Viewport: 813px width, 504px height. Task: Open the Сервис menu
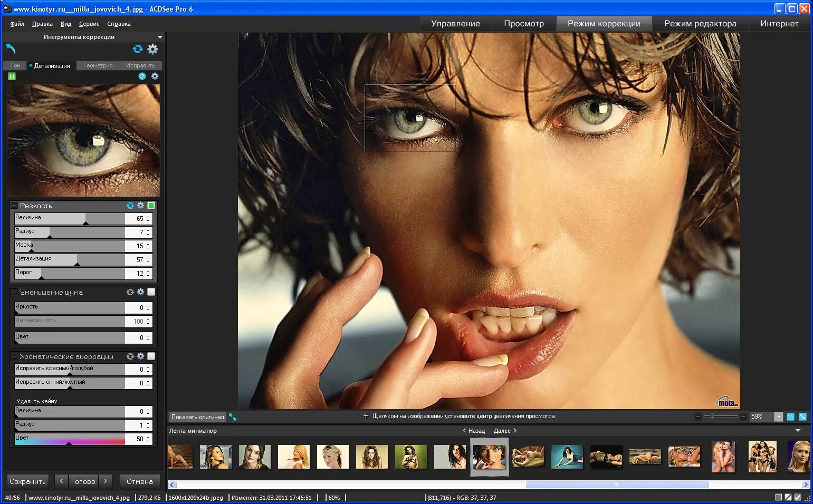(89, 24)
